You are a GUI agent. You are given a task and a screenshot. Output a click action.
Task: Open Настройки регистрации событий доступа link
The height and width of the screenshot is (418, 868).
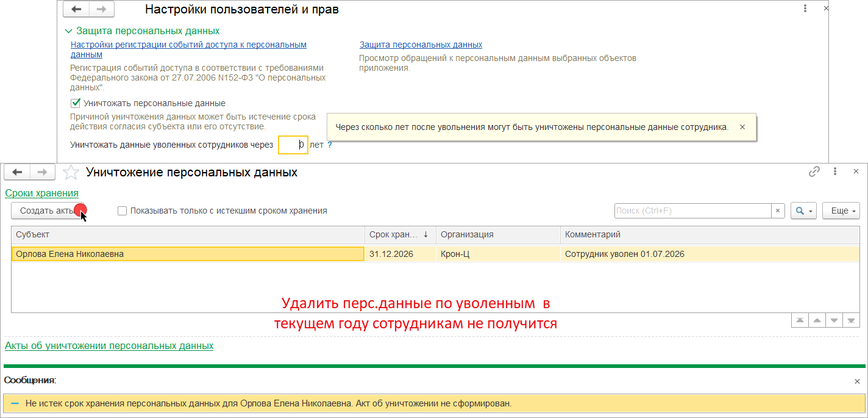(x=189, y=49)
